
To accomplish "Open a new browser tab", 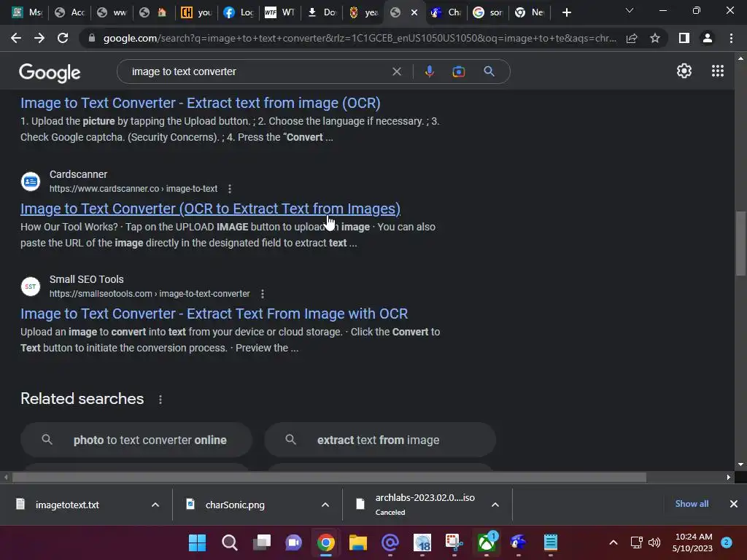I will (x=566, y=12).
